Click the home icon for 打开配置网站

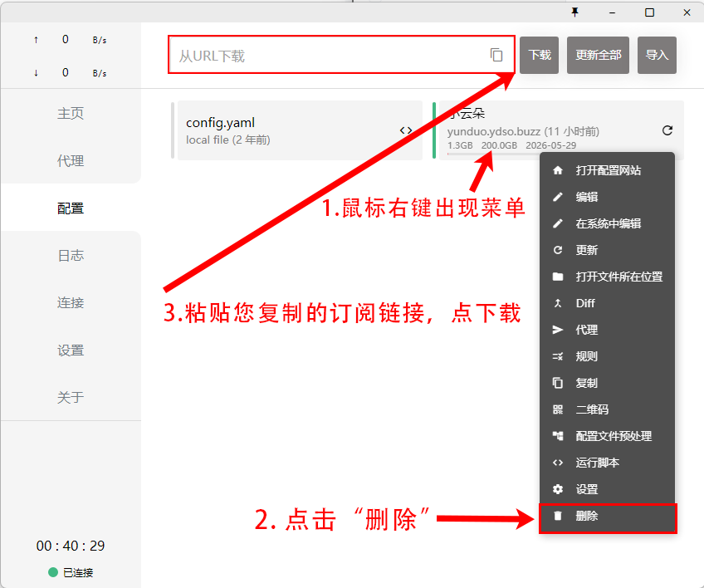click(558, 170)
